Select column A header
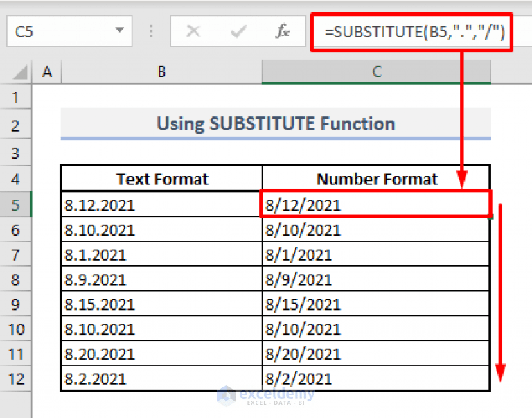 click(47, 71)
